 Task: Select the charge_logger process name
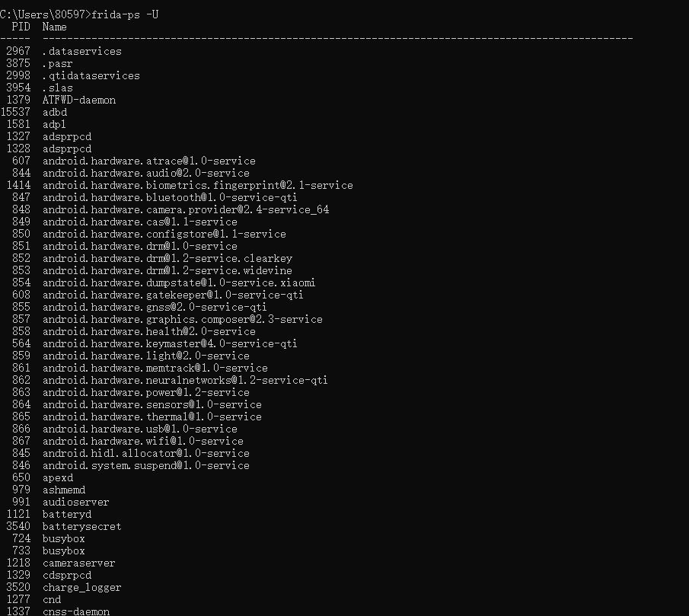[x=81, y=587]
